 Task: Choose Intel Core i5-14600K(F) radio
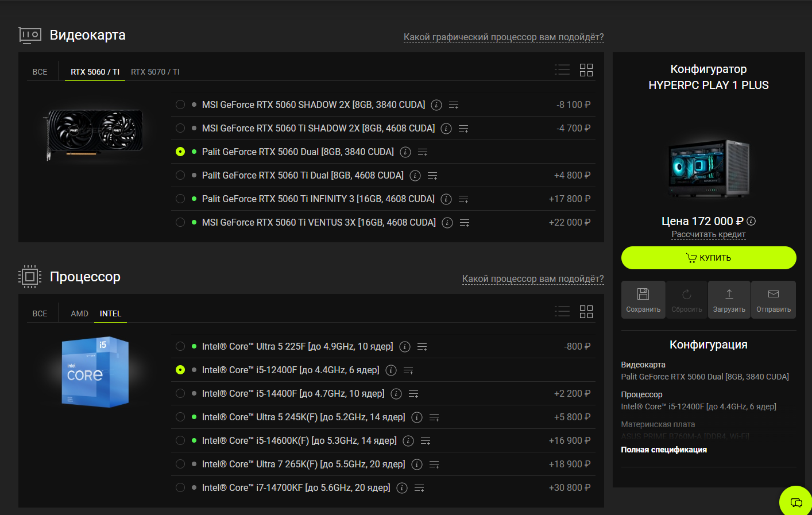pos(180,440)
